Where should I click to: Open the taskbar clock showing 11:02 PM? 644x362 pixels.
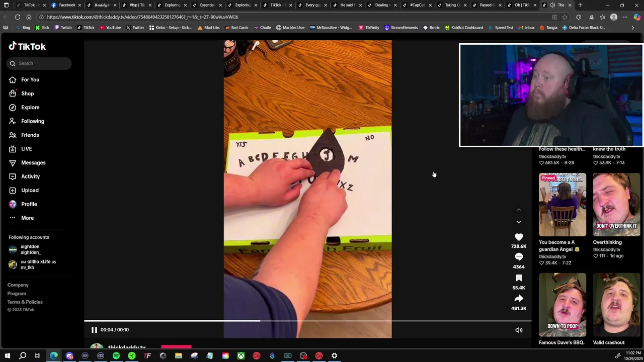pyautogui.click(x=632, y=356)
